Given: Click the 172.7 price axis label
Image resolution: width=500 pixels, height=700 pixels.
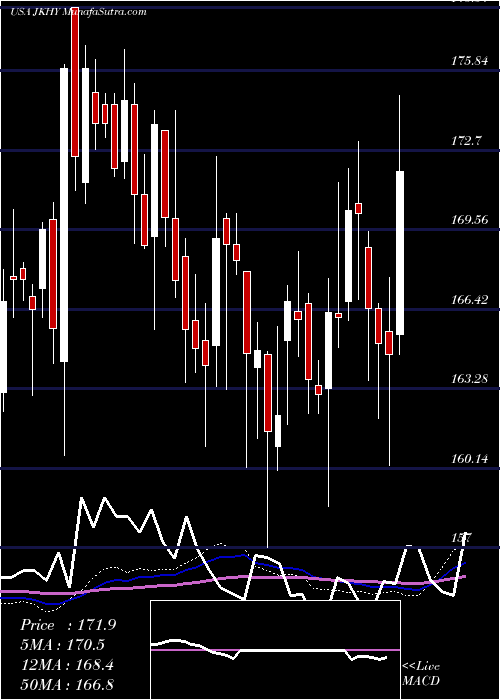Looking at the screenshot, I should coord(467,141).
